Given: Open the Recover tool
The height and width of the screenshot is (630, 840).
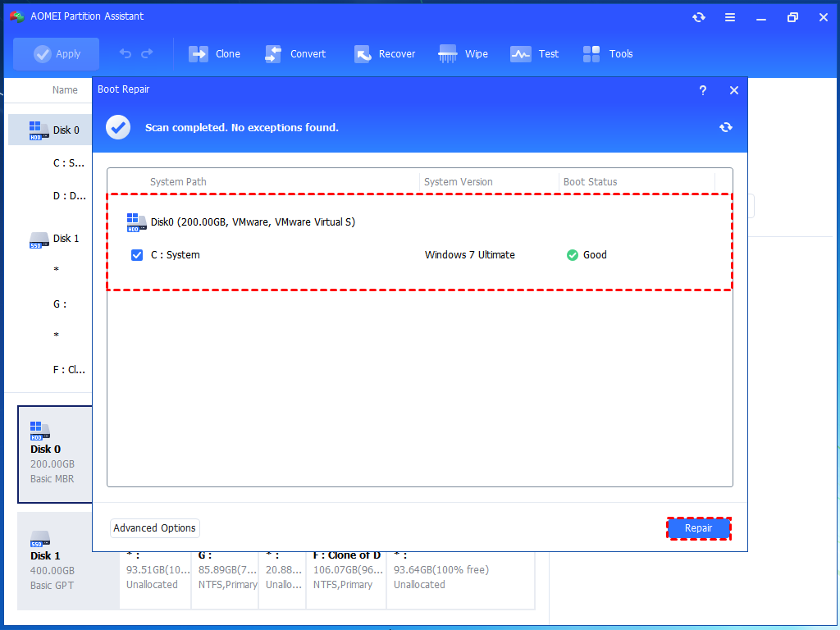Looking at the screenshot, I should pyautogui.click(x=385, y=53).
